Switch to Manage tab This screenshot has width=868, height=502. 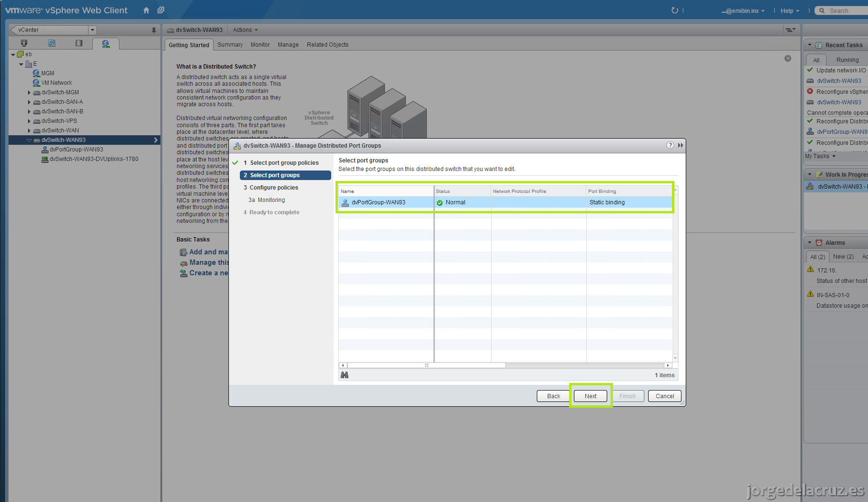coord(288,45)
